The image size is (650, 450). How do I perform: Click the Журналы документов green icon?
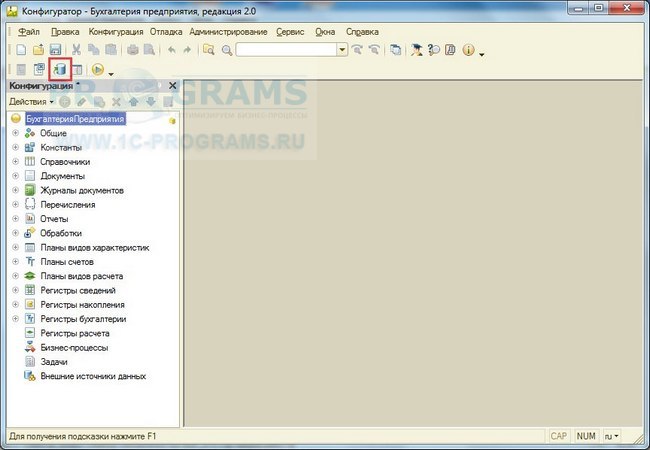(31, 190)
